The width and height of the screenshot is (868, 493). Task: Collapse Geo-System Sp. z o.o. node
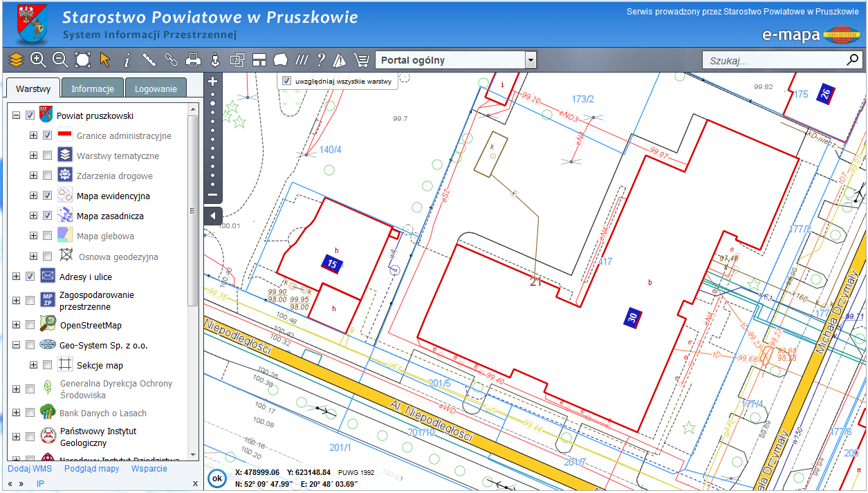click(17, 345)
